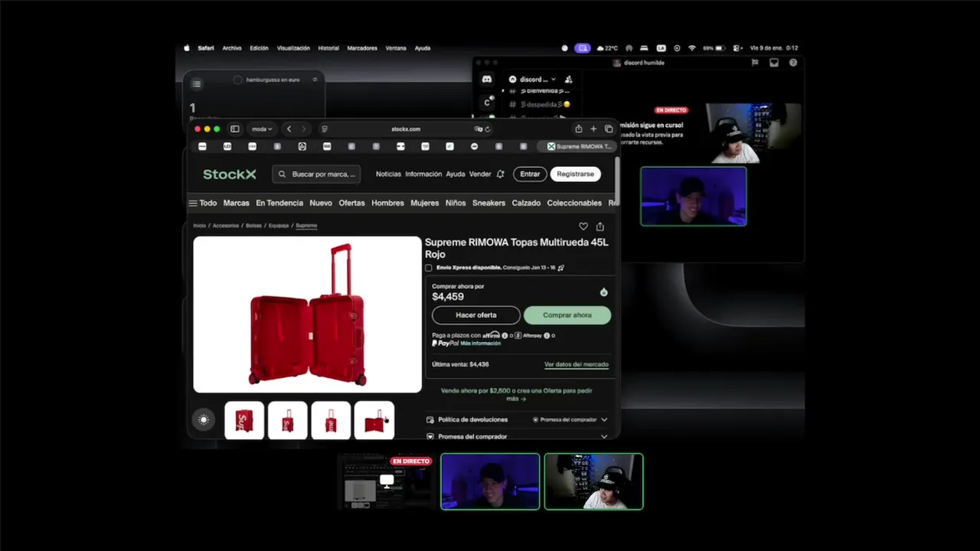Go back with Safari's back arrow
980x551 pixels.
tap(289, 129)
